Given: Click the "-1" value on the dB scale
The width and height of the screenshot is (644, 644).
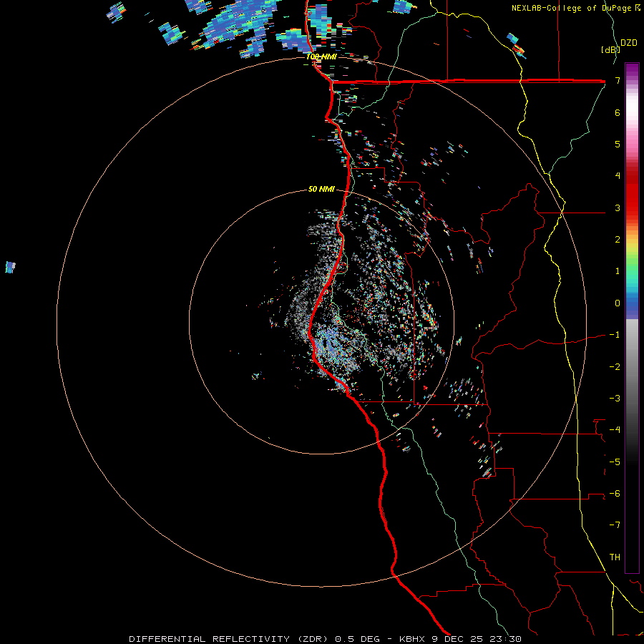Looking at the screenshot, I should (x=615, y=335).
